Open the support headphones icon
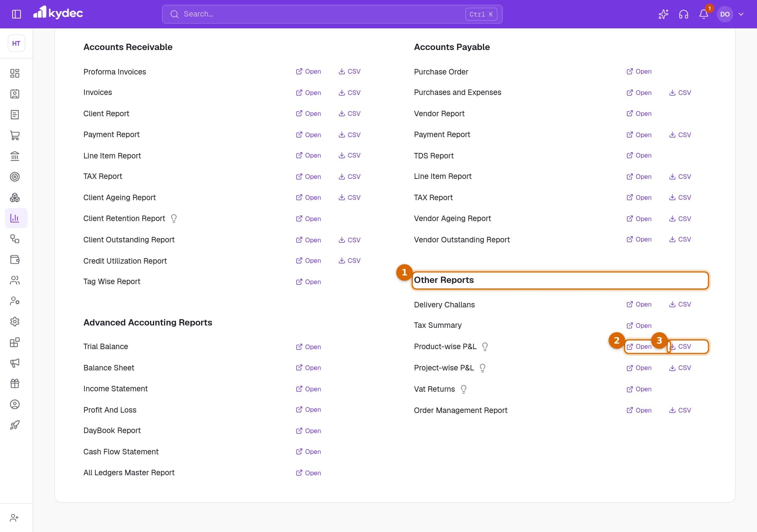Screen dimensions: 757x532 coord(684,14)
